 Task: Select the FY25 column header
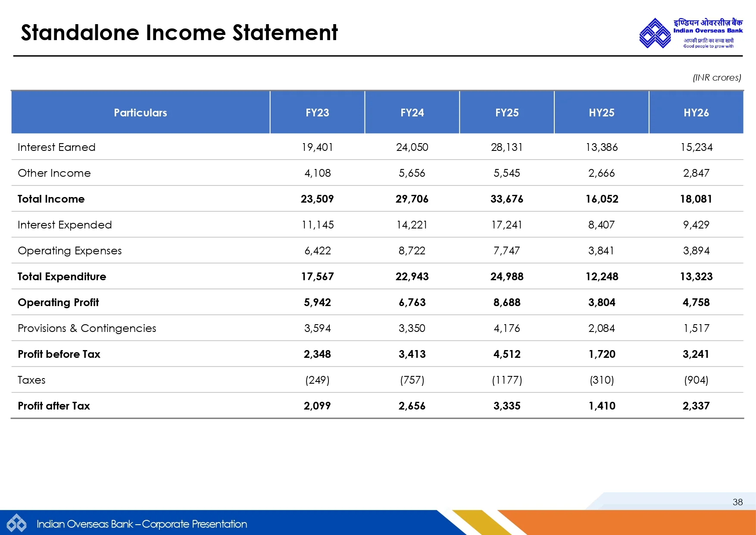click(x=507, y=113)
